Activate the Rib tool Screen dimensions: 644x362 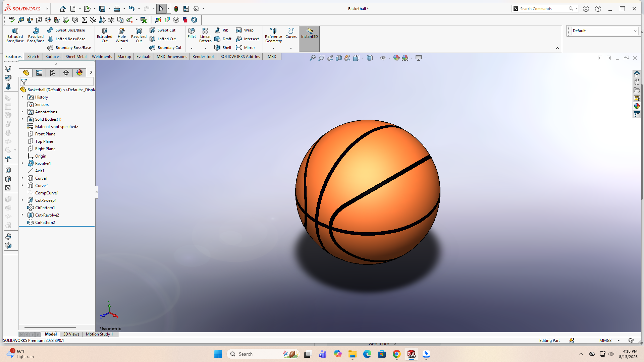(221, 30)
